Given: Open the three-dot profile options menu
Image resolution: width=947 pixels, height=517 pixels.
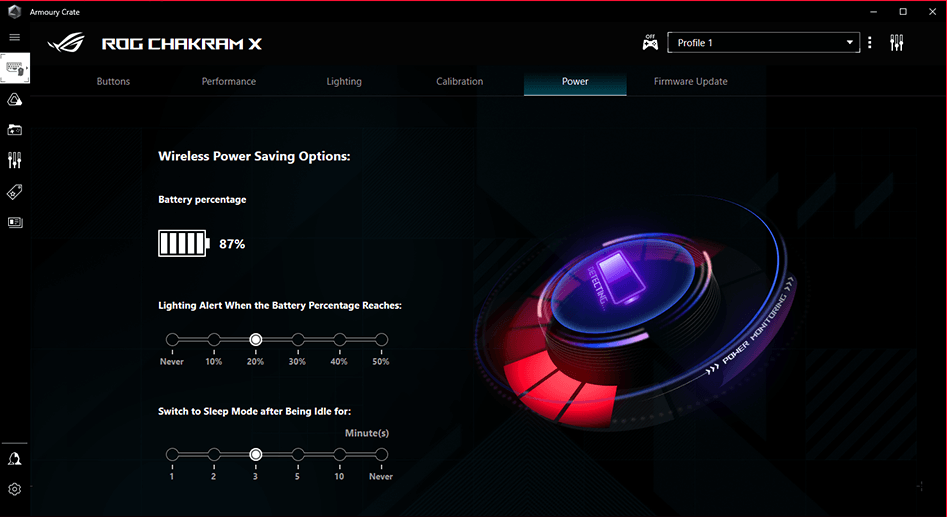Looking at the screenshot, I should click(870, 42).
